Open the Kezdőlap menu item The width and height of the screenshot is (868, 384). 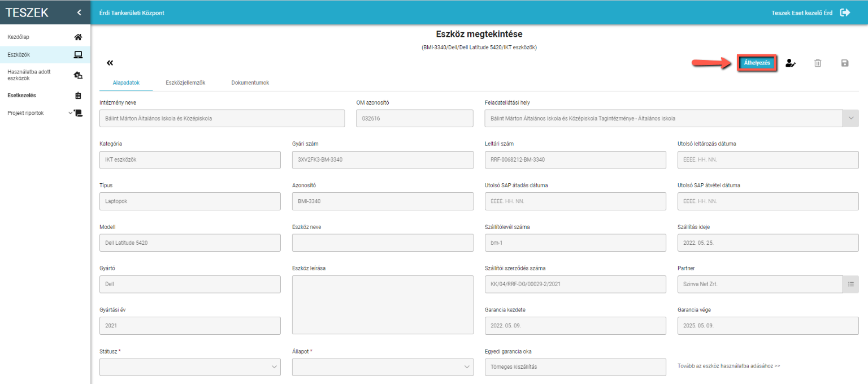click(x=45, y=37)
